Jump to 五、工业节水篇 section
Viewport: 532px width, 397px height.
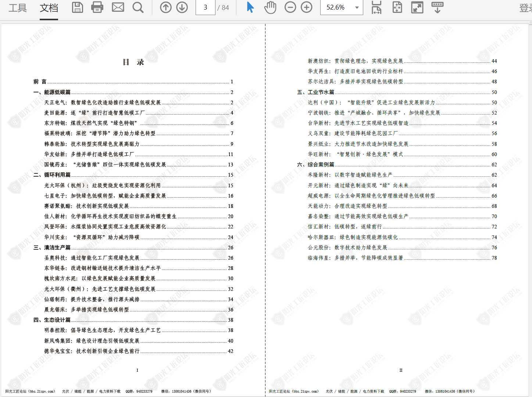tap(397, 92)
